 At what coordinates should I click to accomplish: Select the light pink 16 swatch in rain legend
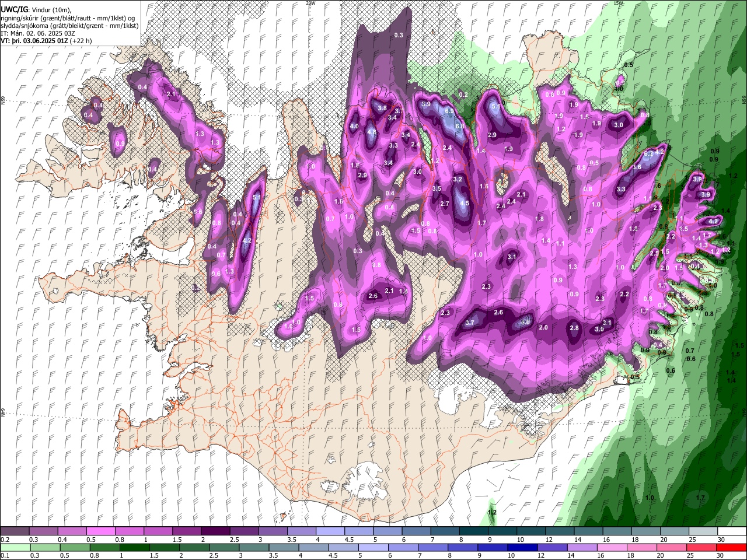[613, 547]
